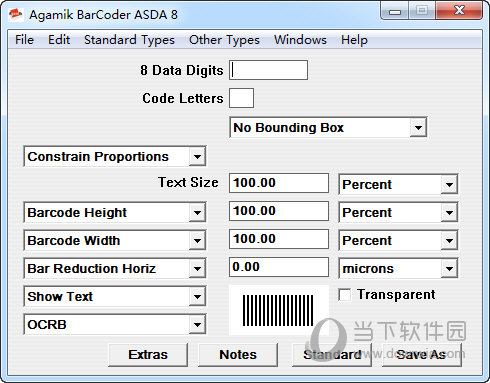Click the Text Size value field
The width and height of the screenshot is (490, 383).
279,183
